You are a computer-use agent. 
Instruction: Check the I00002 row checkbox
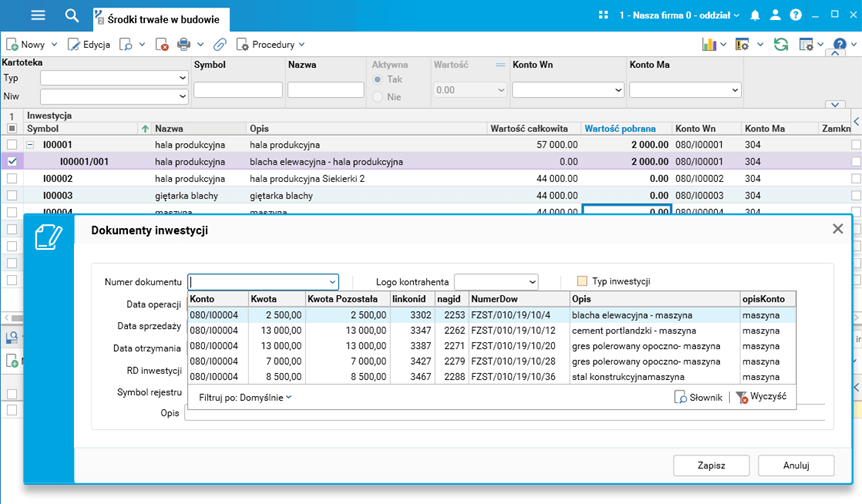coord(12,178)
